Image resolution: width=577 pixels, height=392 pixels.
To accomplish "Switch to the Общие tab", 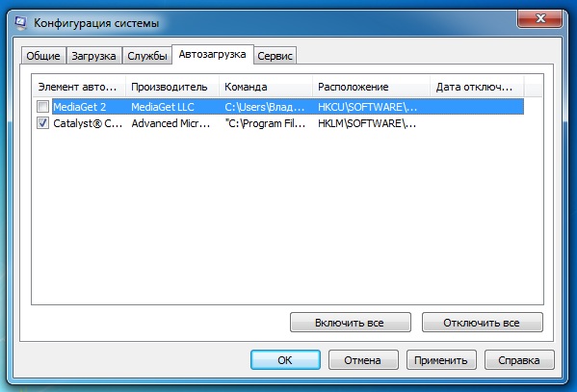I will (x=43, y=56).
